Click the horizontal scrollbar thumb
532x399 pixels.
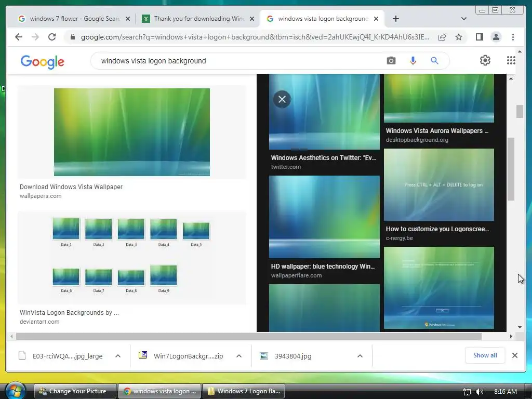pos(249,336)
